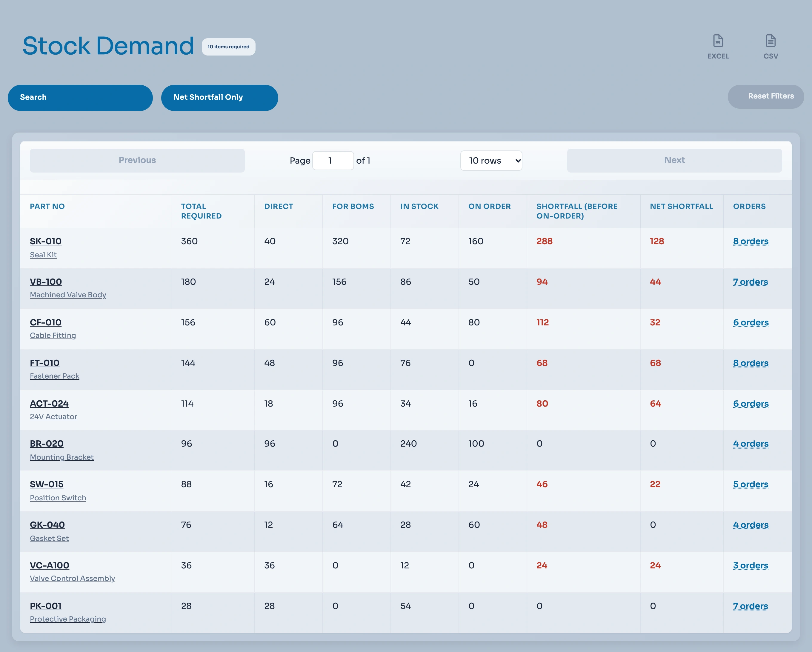812x652 pixels.
Task: Open part SK-010 link
Action: 46,241
